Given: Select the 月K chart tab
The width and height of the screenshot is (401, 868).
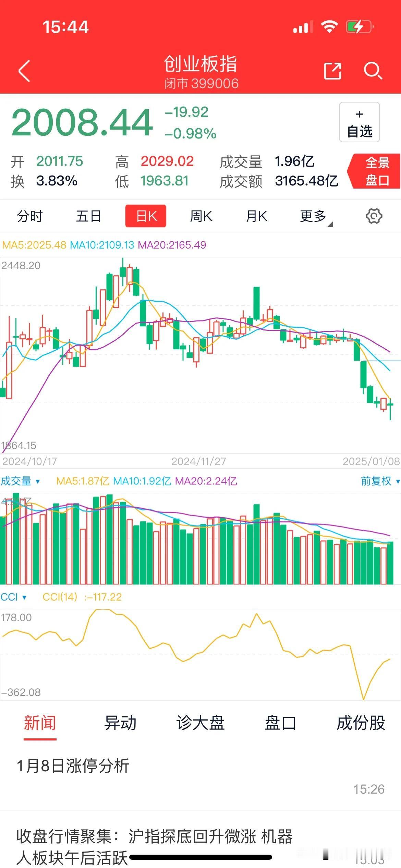Looking at the screenshot, I should tap(256, 216).
